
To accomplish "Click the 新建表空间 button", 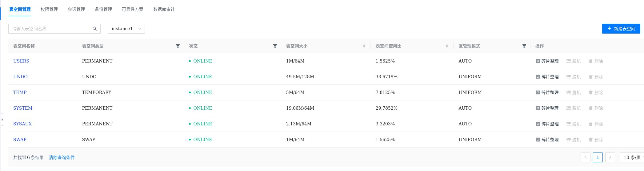I will click(x=621, y=29).
